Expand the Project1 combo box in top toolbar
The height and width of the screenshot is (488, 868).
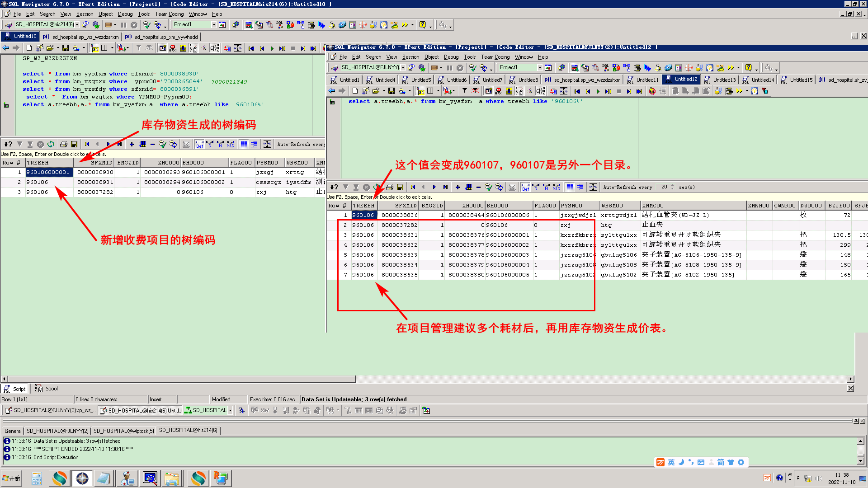click(x=214, y=25)
